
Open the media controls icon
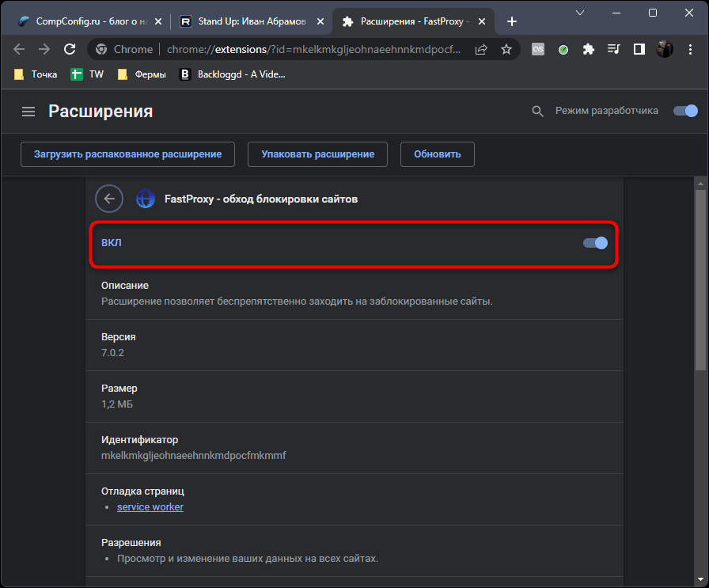[613, 49]
